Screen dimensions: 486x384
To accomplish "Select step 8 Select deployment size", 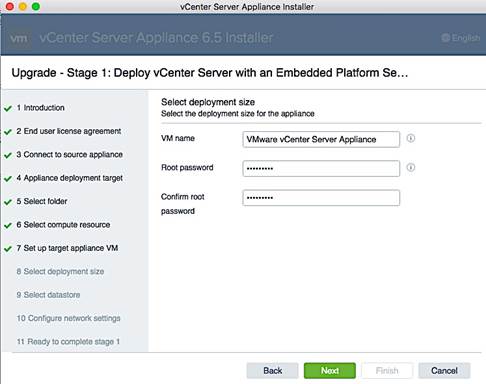I will 60,272.
